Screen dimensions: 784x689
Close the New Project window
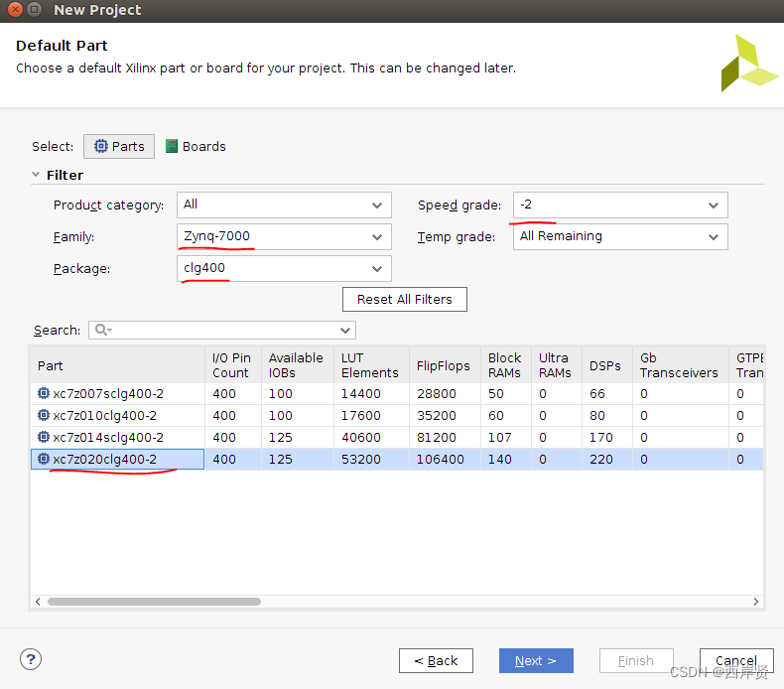click(16, 10)
